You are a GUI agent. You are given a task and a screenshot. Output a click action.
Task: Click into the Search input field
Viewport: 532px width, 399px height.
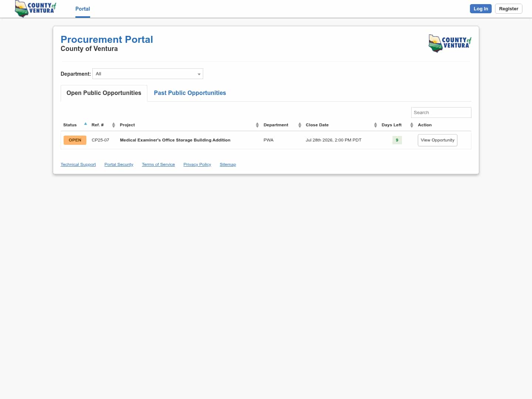point(441,113)
